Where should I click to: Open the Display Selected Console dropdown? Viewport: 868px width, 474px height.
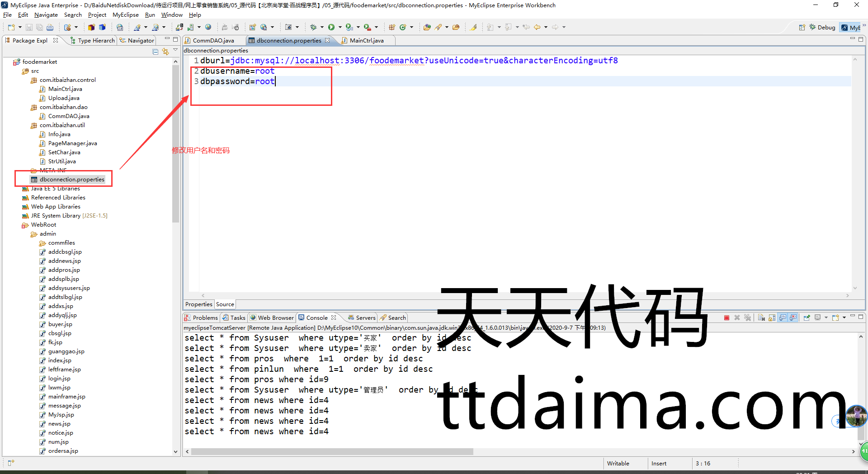[826, 318]
